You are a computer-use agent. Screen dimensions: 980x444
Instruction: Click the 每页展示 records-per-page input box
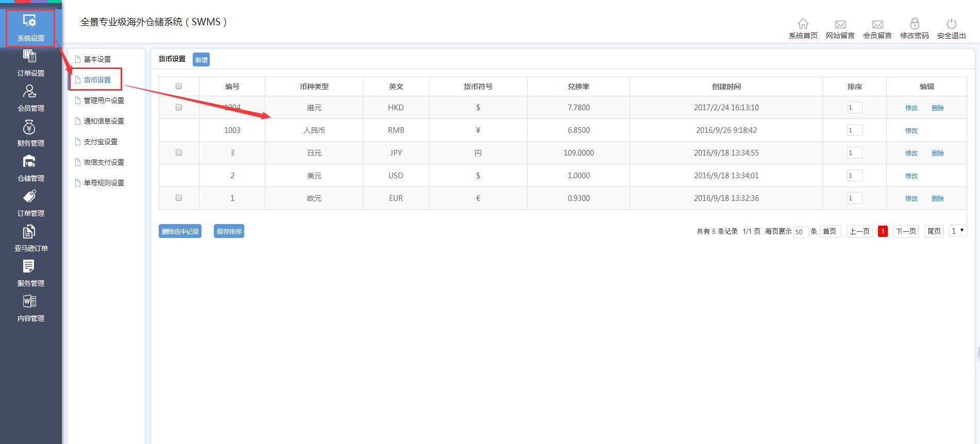pos(800,232)
